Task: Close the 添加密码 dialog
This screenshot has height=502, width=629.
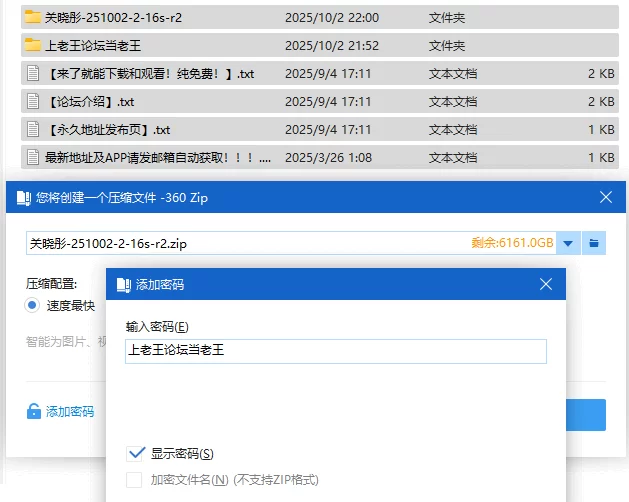Action: [545, 285]
